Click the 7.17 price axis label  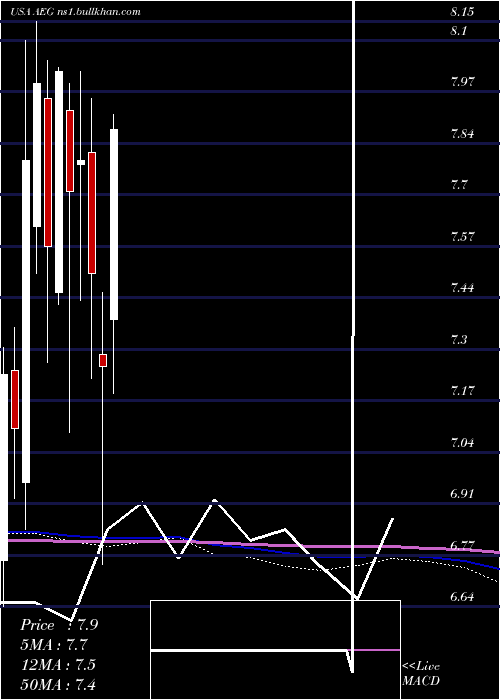(x=462, y=391)
